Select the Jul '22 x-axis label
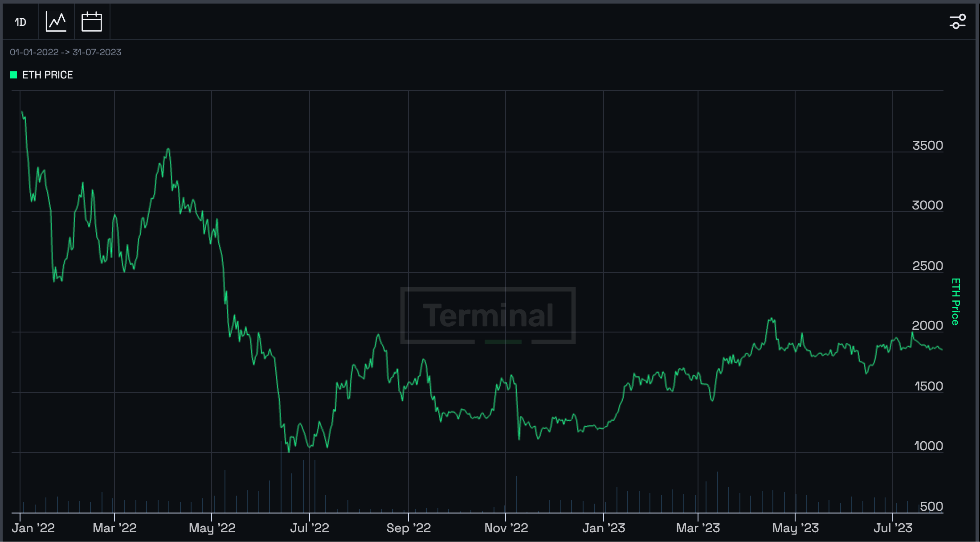The image size is (980, 542). point(310,528)
